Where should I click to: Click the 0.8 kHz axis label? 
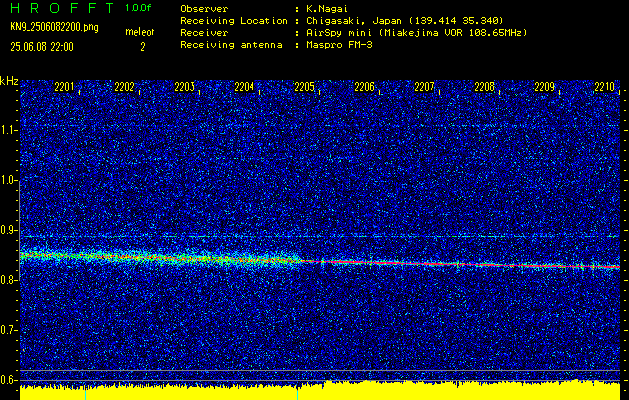coord(9,280)
